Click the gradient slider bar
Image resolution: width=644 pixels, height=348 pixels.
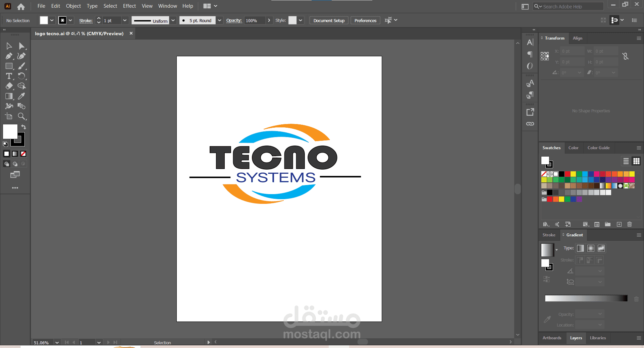coord(586,298)
